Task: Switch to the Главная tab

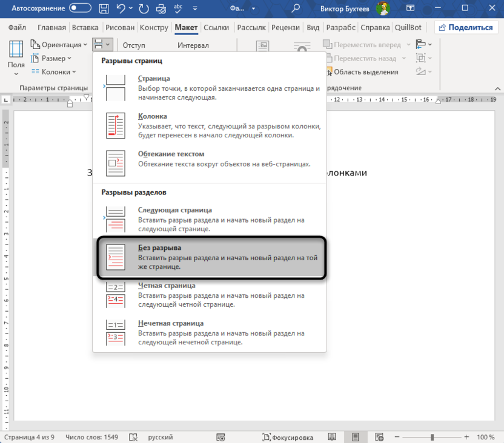Action: pos(51,28)
